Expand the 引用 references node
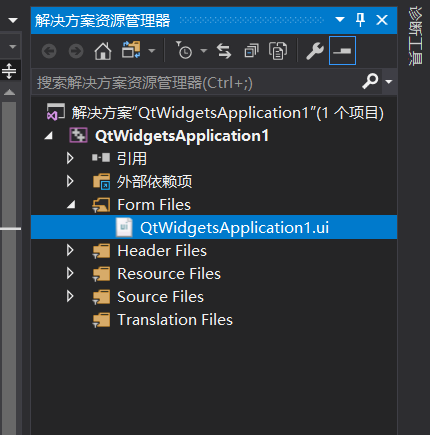This screenshot has width=430, height=435. [70, 158]
